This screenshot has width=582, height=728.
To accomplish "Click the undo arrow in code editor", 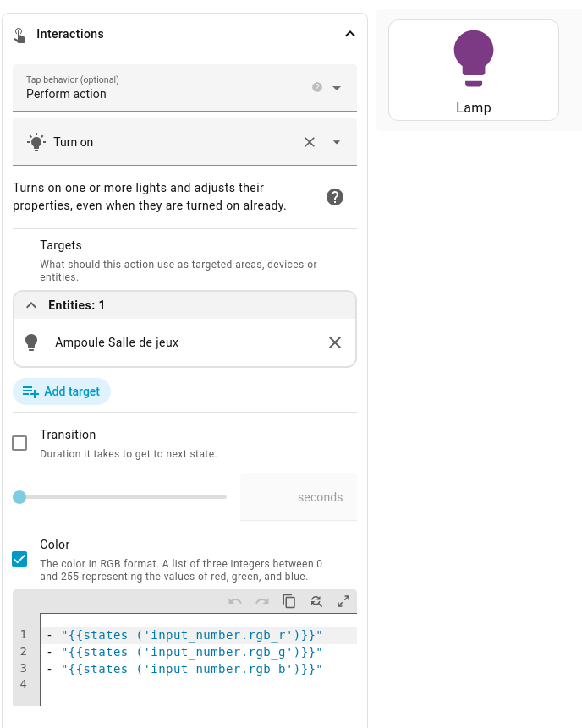I will pos(235,601).
